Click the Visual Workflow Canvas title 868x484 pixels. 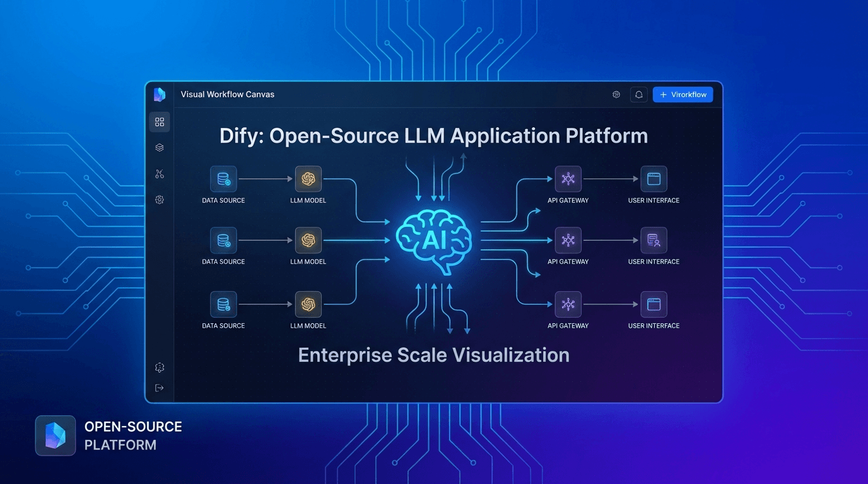click(x=227, y=95)
